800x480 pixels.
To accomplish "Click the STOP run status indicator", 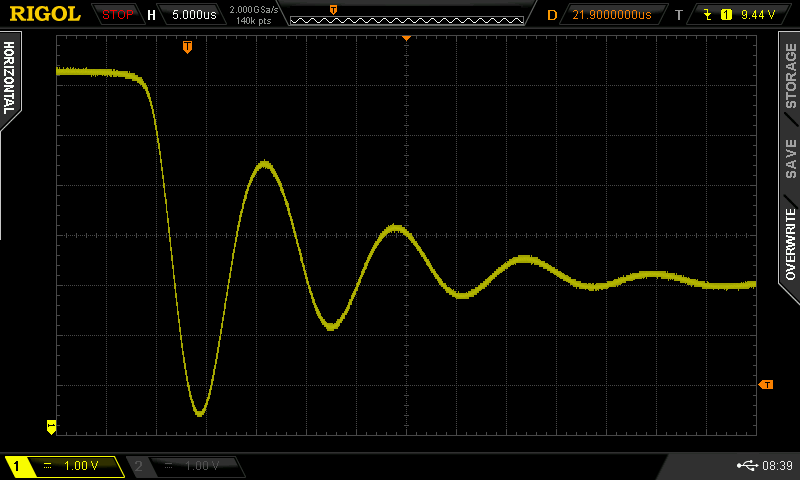I will tap(117, 15).
